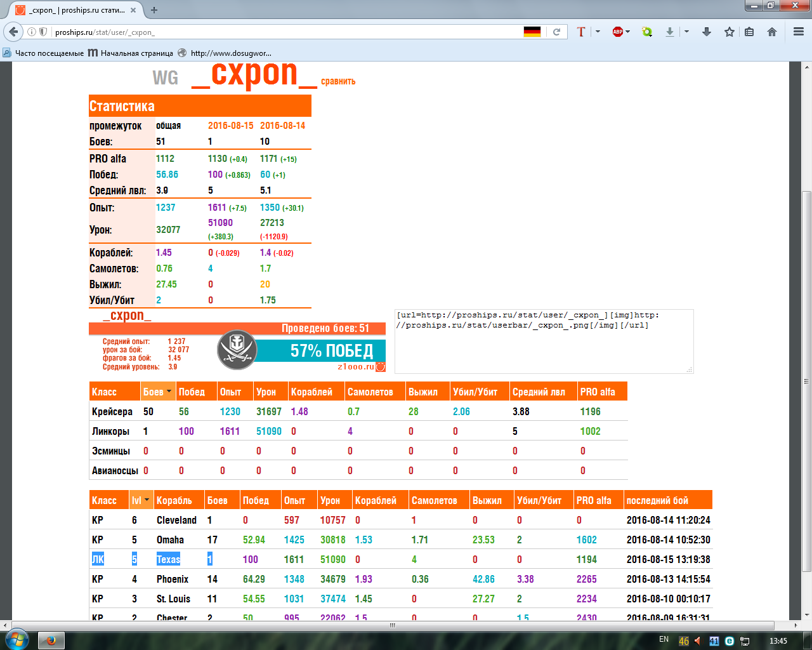Switch to _cxpon_ proships.ru tab

(77, 10)
